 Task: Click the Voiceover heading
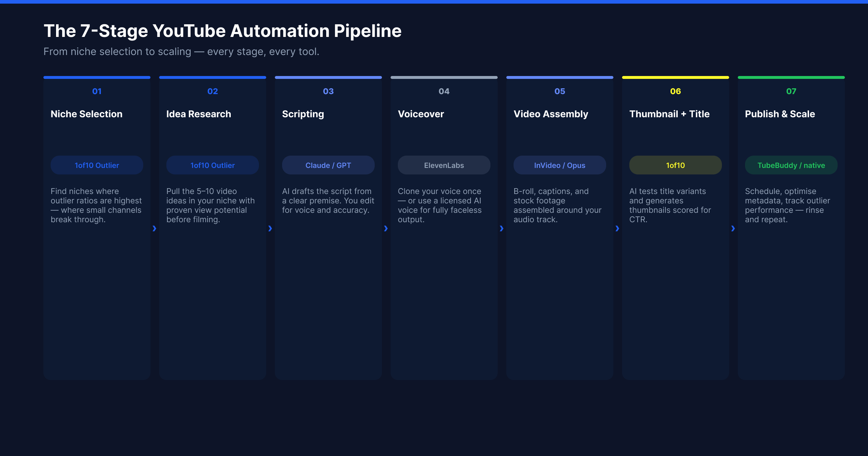coord(421,114)
